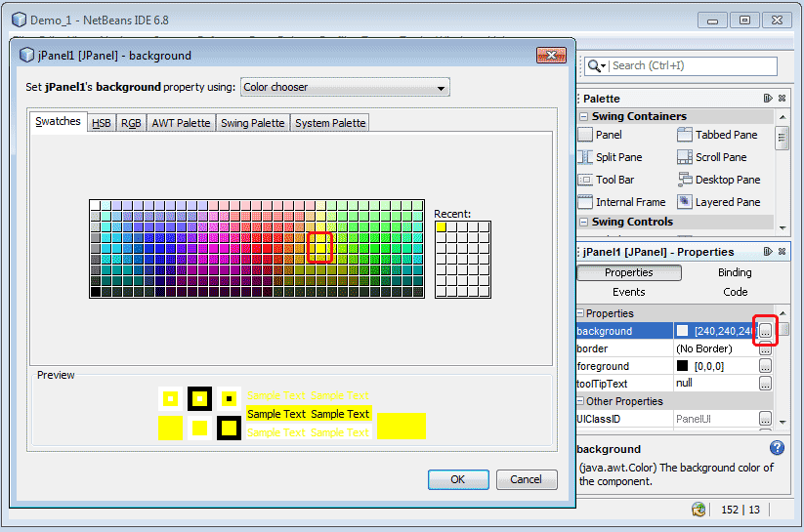Click the PanelUI value cell

716,419
